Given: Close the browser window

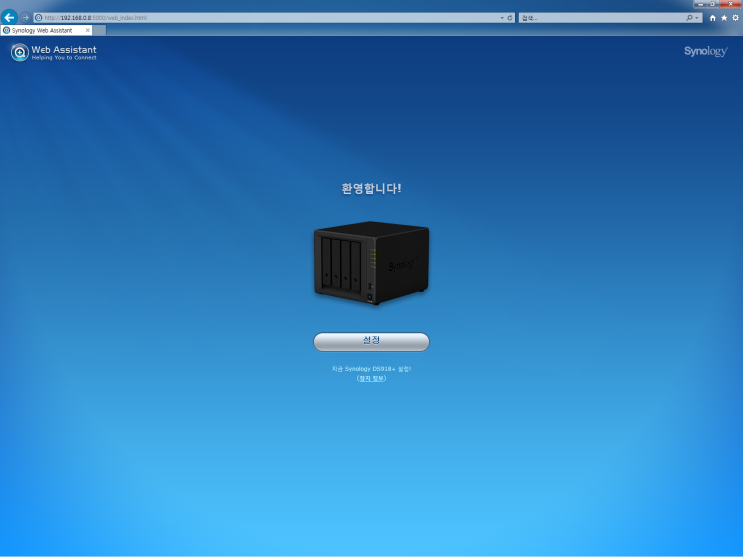Looking at the screenshot, I should (x=730, y=4).
